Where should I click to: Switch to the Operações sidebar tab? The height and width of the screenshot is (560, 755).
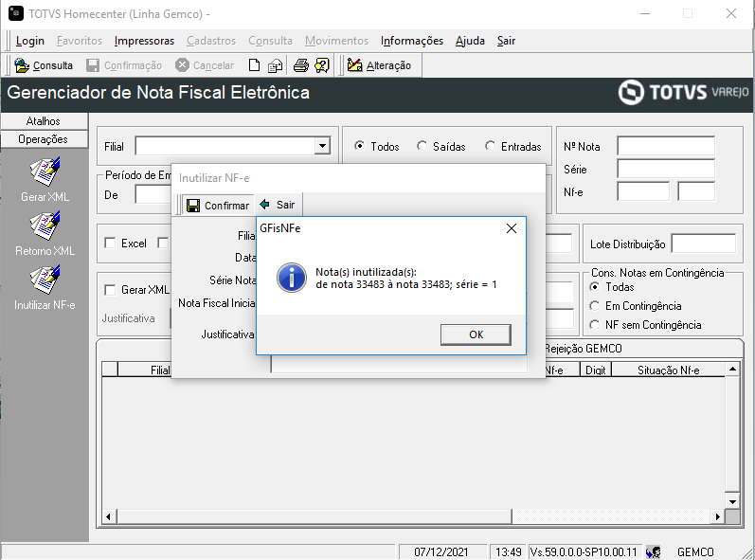click(x=44, y=139)
